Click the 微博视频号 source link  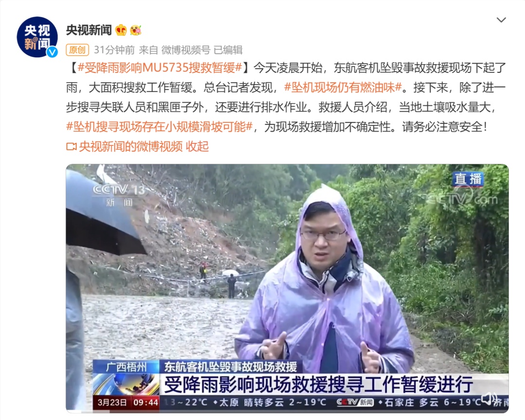click(x=186, y=50)
